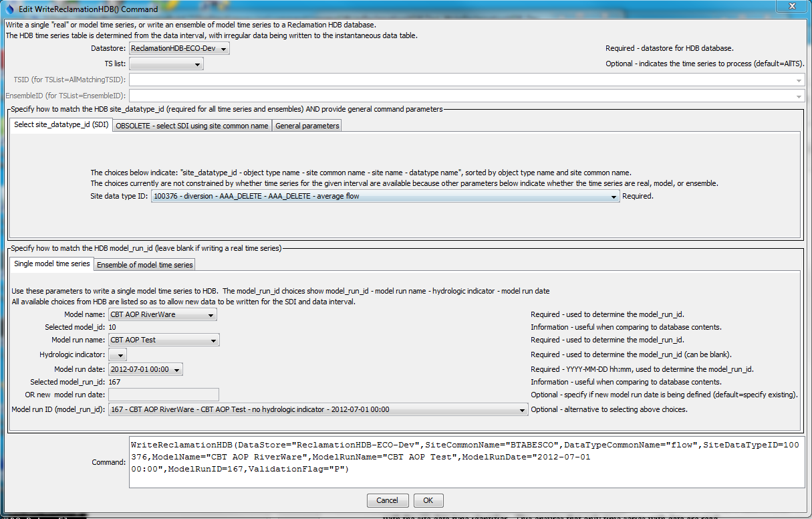Click the TSTool diamond icon in the title bar
The width and height of the screenshot is (812, 519).
pyautogui.click(x=9, y=8)
